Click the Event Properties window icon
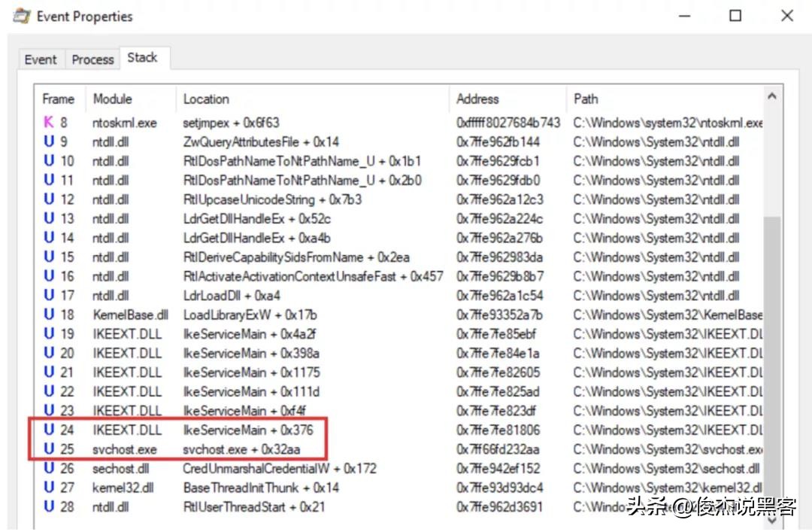 pyautogui.click(x=22, y=17)
